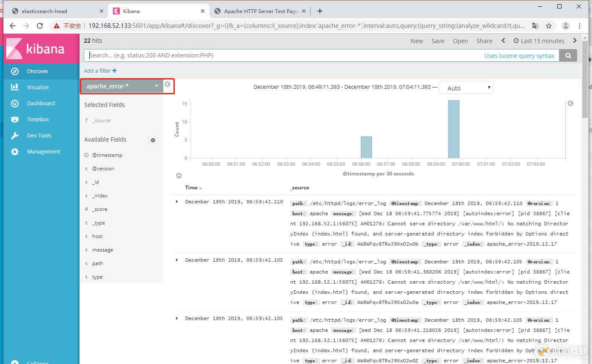592x364 pixels.
Task: Click the tall histogram bar near 07:00:00
Action: [454, 129]
